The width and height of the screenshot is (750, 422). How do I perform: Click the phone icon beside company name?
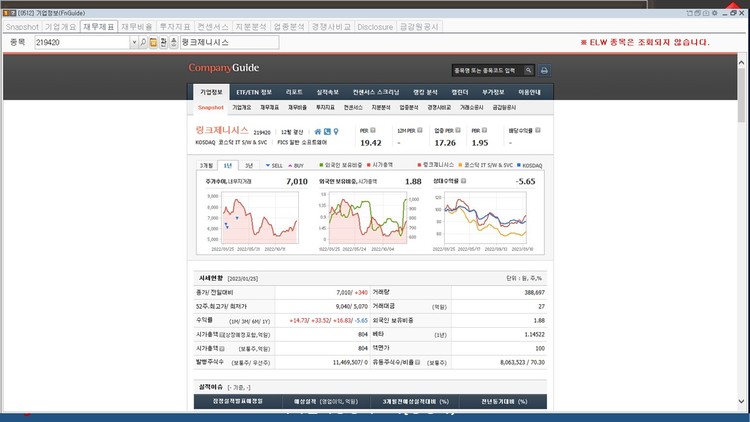327,132
